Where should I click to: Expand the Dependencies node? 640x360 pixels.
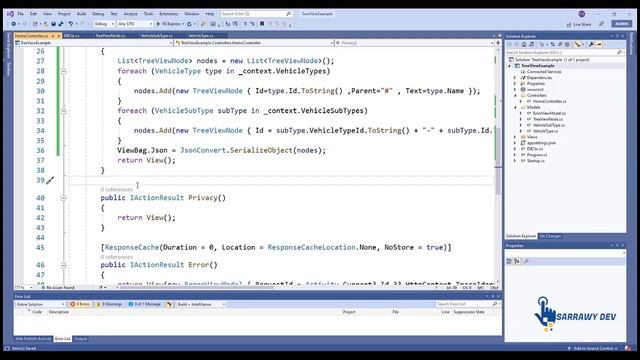515,78
